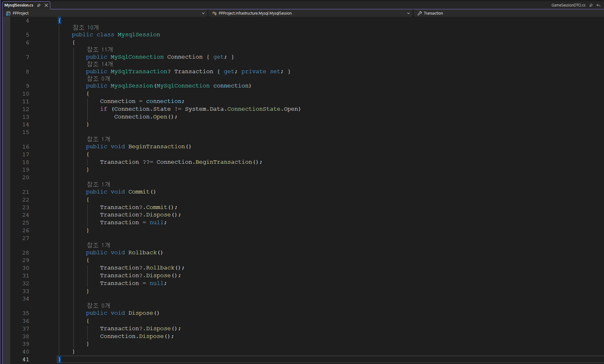Switch to the MysqlSession.cs tab
Screen dimensions: 604x364
19,5
